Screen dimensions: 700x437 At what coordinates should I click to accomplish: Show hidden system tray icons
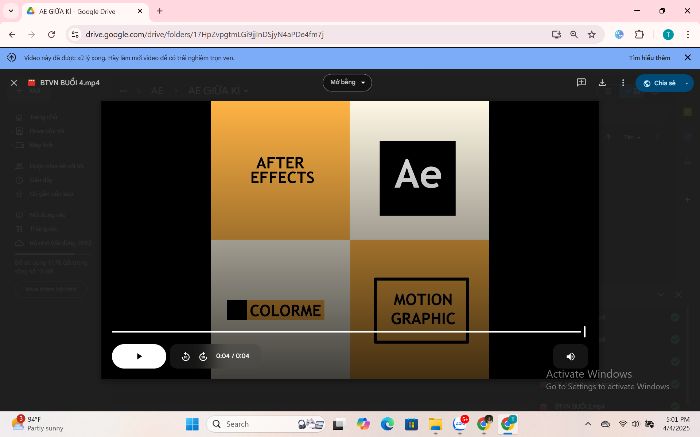(588, 424)
